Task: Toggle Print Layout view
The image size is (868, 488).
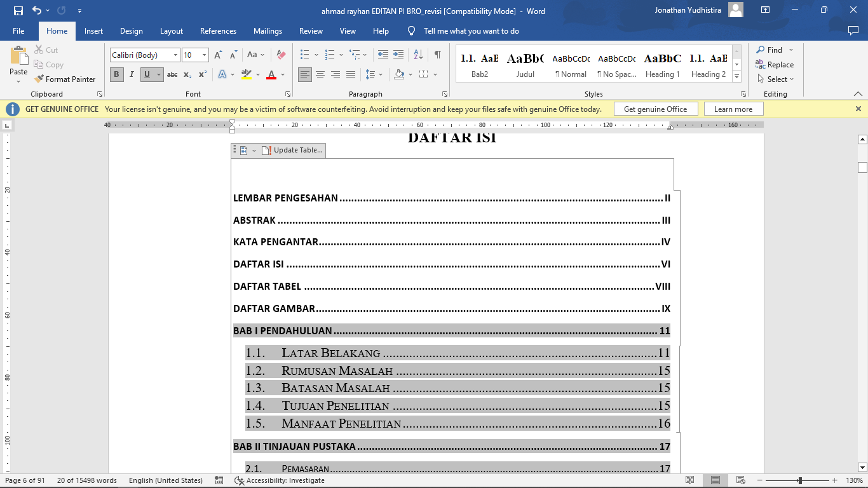Action: point(715,480)
